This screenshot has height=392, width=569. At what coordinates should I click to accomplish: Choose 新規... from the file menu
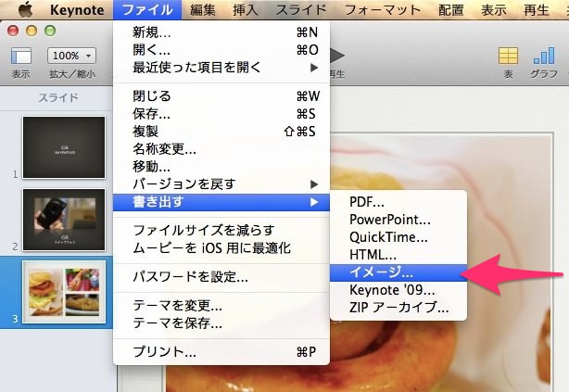[221, 32]
